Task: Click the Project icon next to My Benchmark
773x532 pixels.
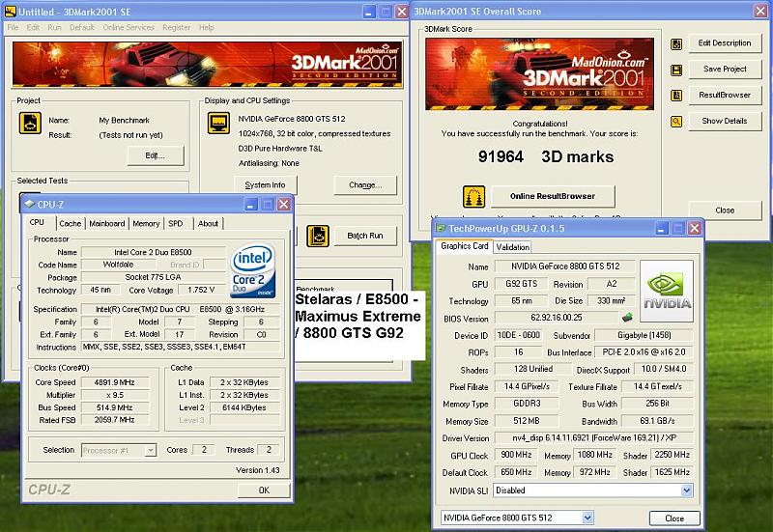Action: [30, 124]
